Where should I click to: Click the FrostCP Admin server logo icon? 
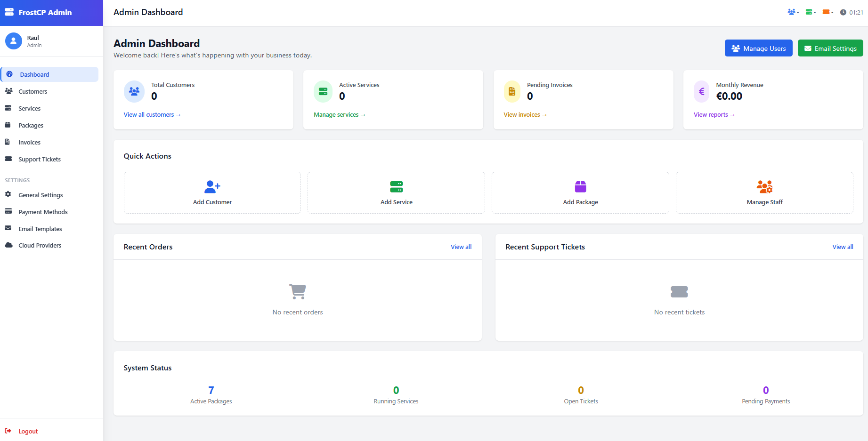pos(9,12)
